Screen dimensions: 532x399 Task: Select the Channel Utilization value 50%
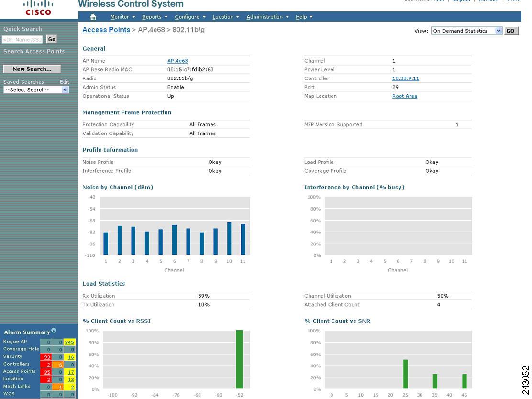pyautogui.click(x=443, y=296)
